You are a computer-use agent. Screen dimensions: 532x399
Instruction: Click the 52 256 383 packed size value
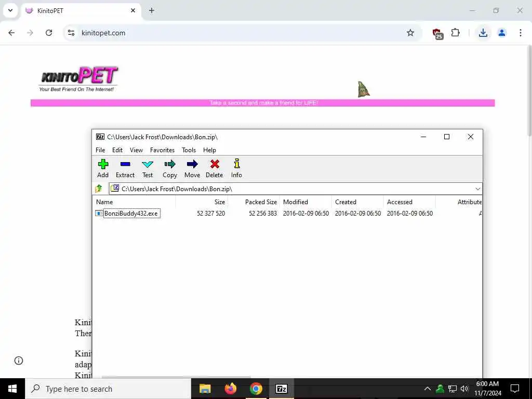262,214
